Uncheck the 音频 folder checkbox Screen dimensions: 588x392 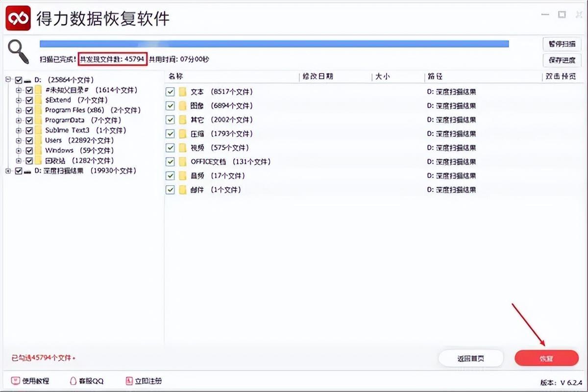pos(170,175)
